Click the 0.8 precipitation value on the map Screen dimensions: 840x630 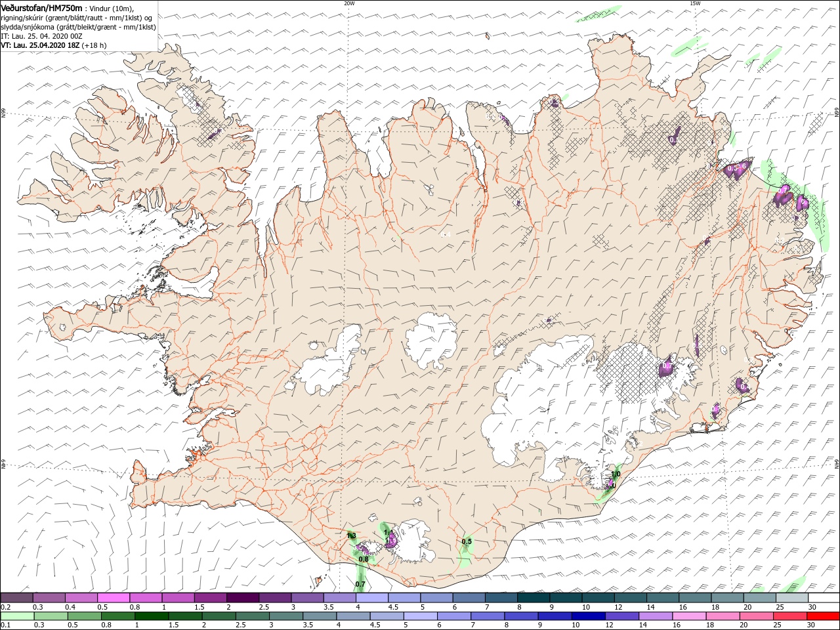pyautogui.click(x=364, y=559)
